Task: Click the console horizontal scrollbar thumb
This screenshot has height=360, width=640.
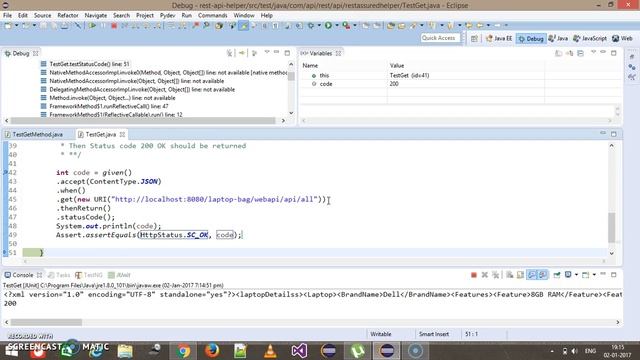Action: click(x=47, y=322)
